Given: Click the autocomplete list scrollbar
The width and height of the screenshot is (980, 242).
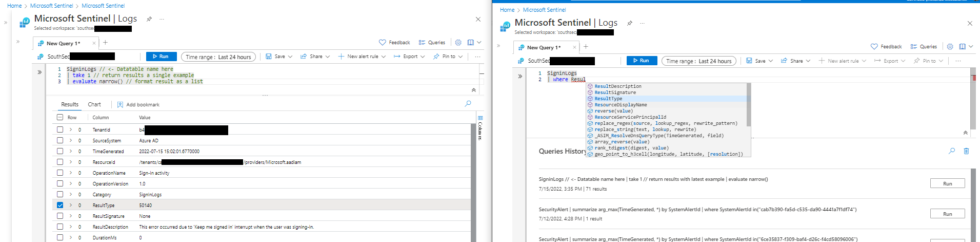Looking at the screenshot, I should [748, 105].
